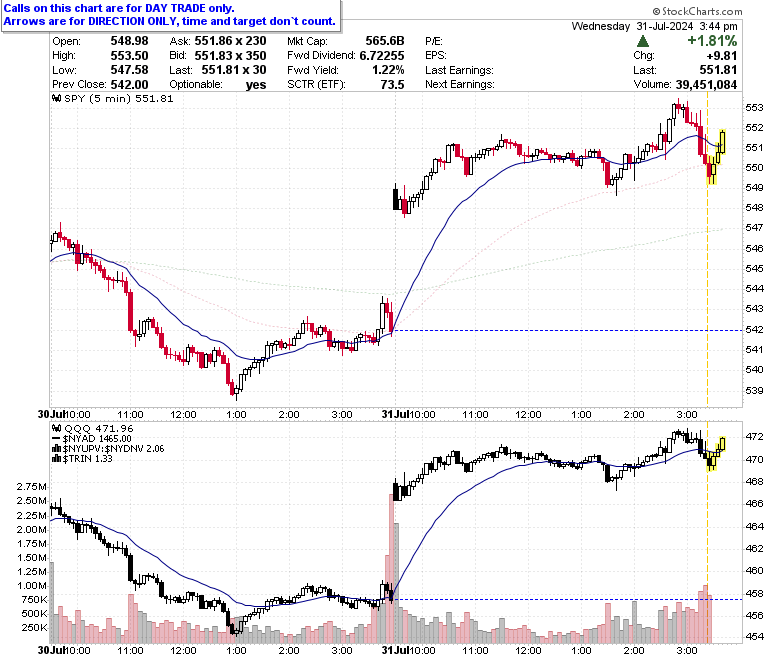The height and width of the screenshot is (659, 780).
Task: Click the 542 price axis label on SPY chart
Action: (x=754, y=330)
